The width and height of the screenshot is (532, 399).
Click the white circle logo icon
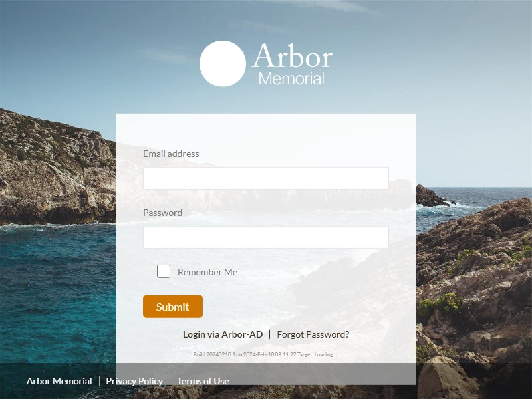pyautogui.click(x=223, y=63)
